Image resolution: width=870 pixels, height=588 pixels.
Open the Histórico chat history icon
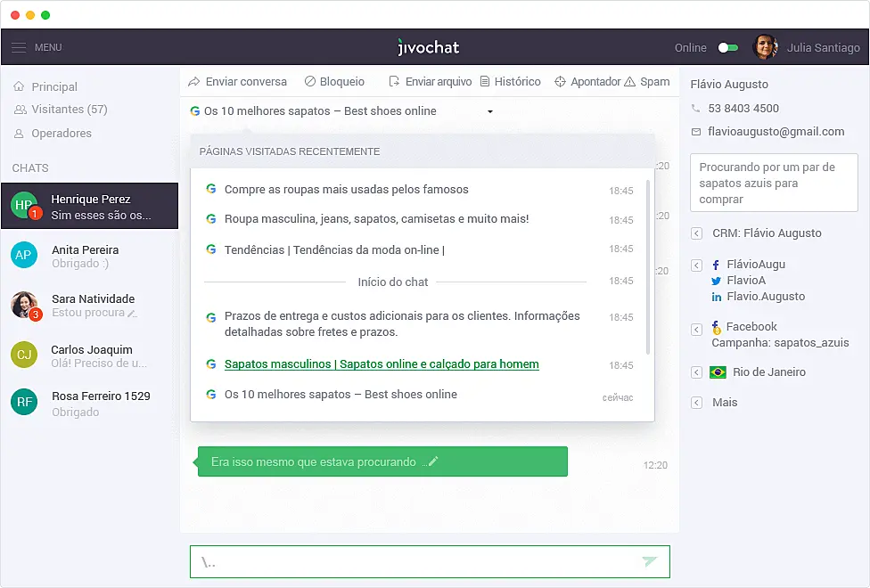(484, 81)
